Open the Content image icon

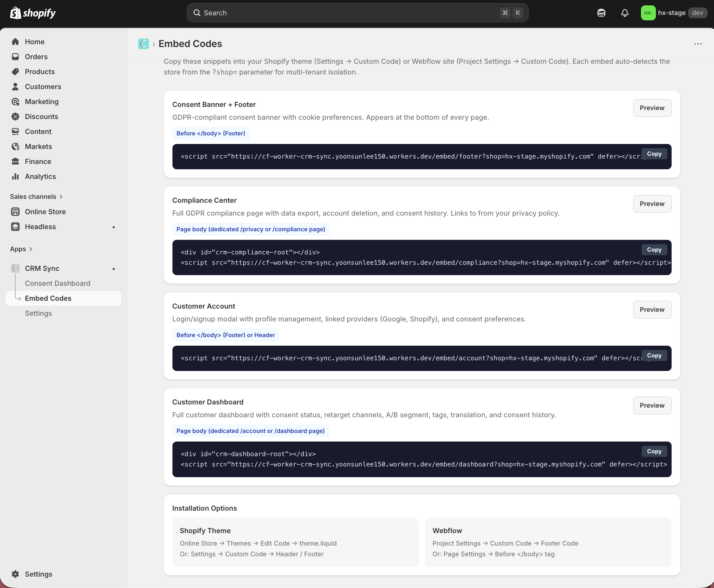pos(15,131)
